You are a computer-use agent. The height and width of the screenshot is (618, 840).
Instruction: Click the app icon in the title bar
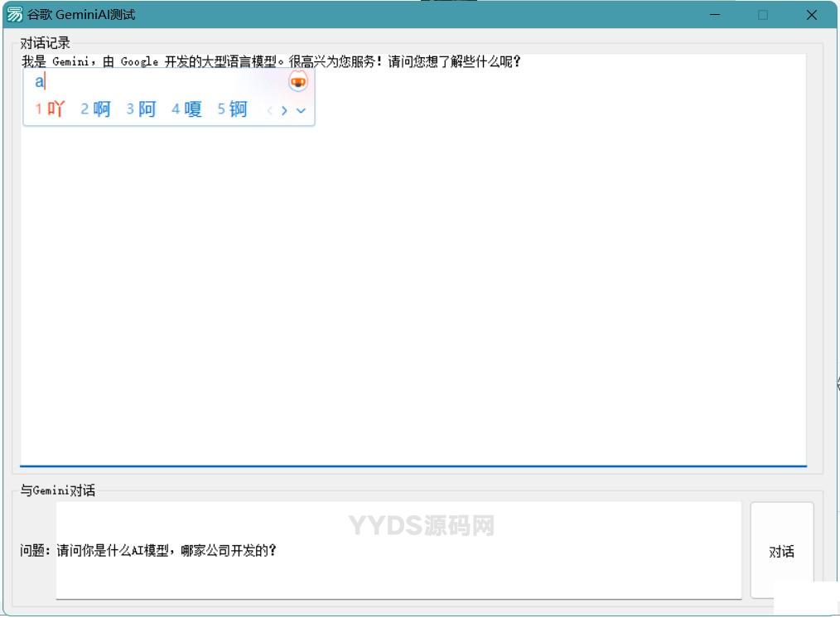(15, 14)
